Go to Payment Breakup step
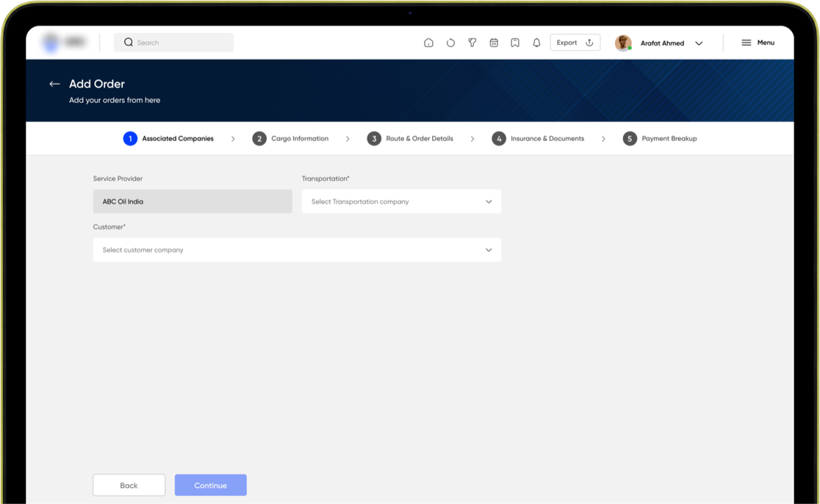This screenshot has height=504, width=820. coord(659,139)
